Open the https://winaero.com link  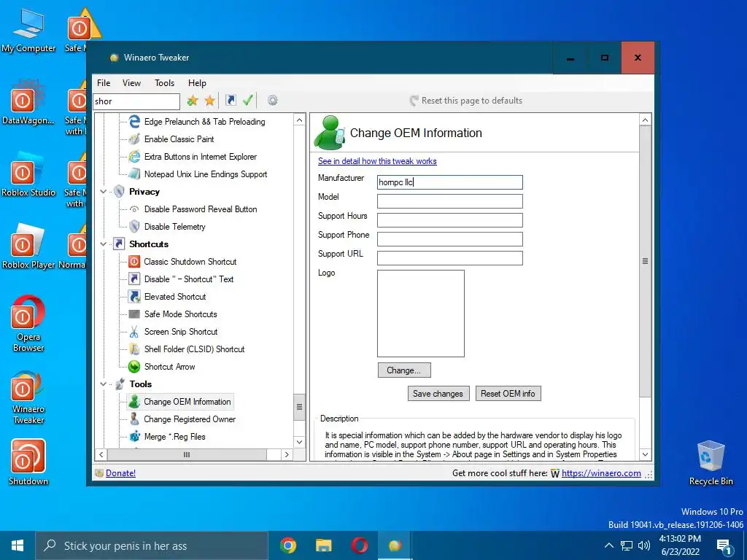pyautogui.click(x=601, y=472)
